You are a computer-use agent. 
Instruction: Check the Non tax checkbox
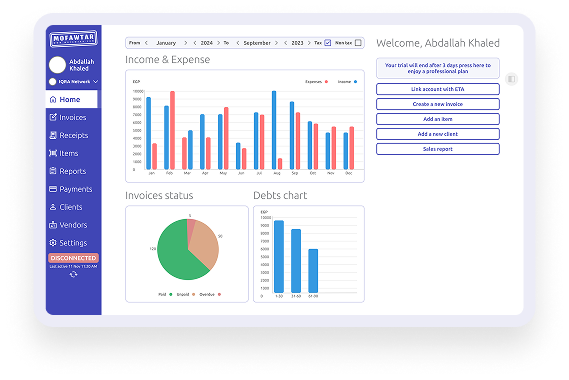click(x=358, y=43)
